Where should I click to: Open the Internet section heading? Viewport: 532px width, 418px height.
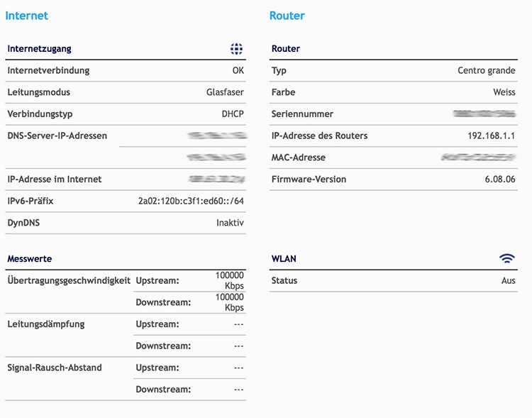pos(27,16)
